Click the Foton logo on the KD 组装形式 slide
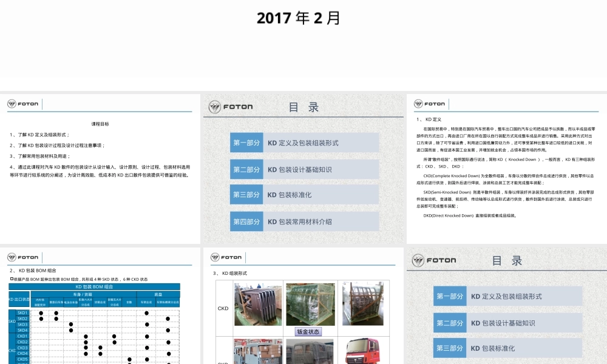Screen dimensions: 607x364 pyautogui.click(x=226, y=257)
